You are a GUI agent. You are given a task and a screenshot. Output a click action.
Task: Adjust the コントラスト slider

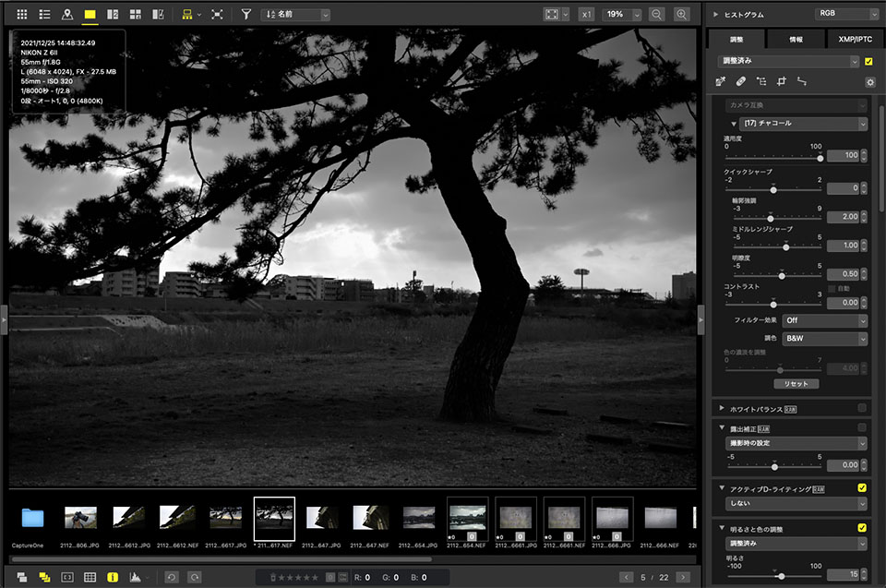[773, 305]
